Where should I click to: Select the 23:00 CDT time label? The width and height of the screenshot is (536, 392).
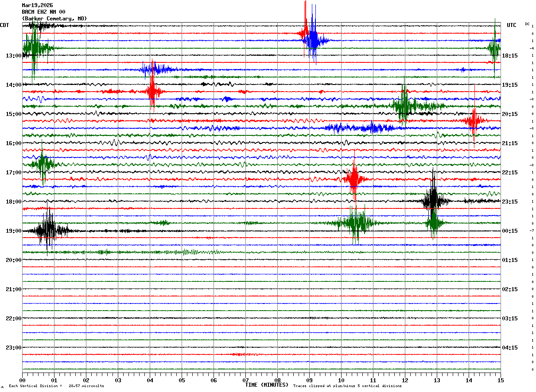pyautogui.click(x=13, y=348)
